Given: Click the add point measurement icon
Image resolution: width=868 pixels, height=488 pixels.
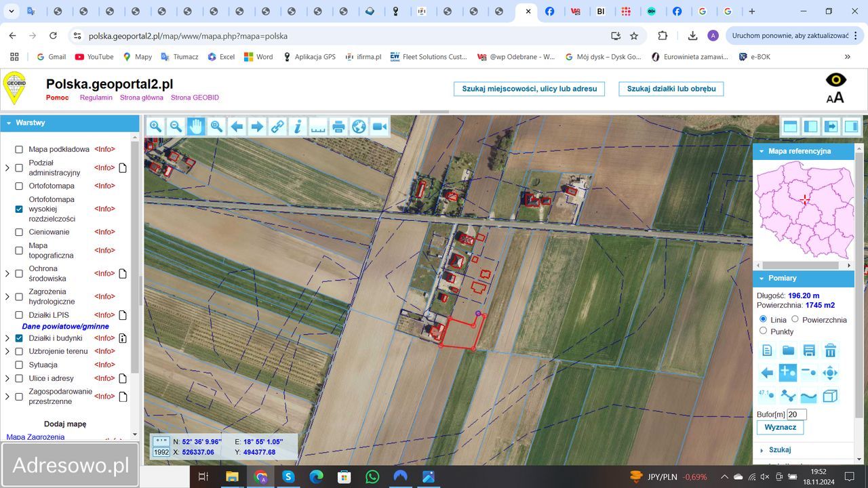Looking at the screenshot, I should (x=787, y=372).
